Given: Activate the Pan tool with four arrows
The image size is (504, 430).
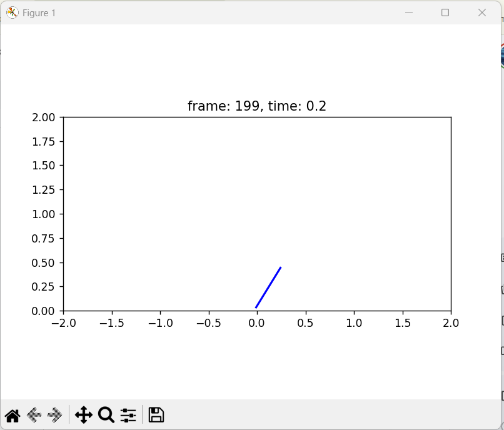Looking at the screenshot, I should [83, 415].
